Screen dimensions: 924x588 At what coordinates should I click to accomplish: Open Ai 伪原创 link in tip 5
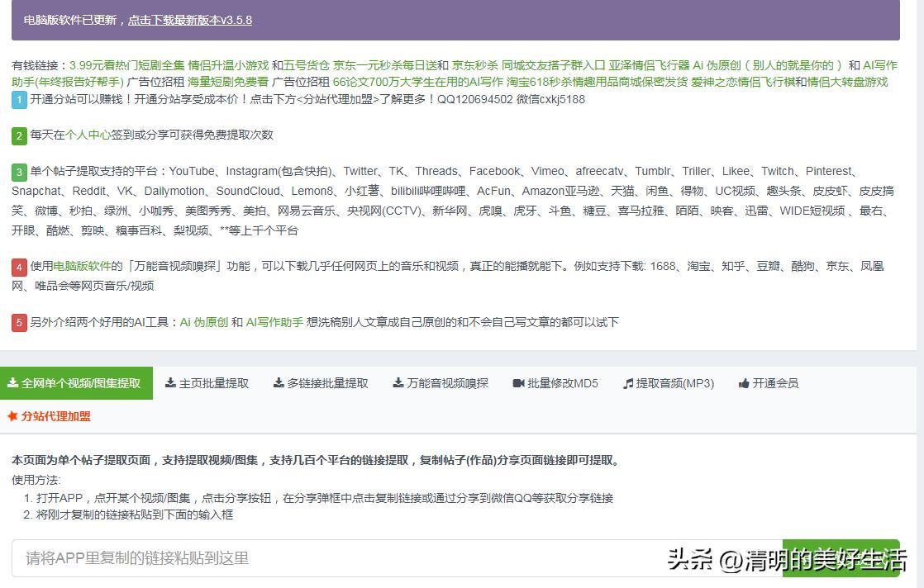tap(204, 322)
